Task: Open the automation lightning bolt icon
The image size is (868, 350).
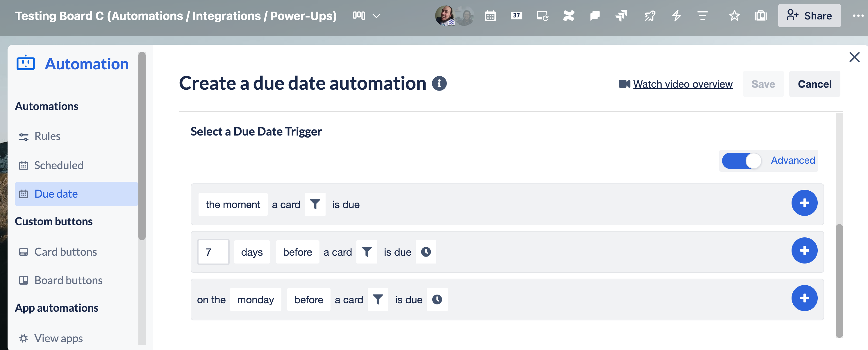Action: click(676, 16)
